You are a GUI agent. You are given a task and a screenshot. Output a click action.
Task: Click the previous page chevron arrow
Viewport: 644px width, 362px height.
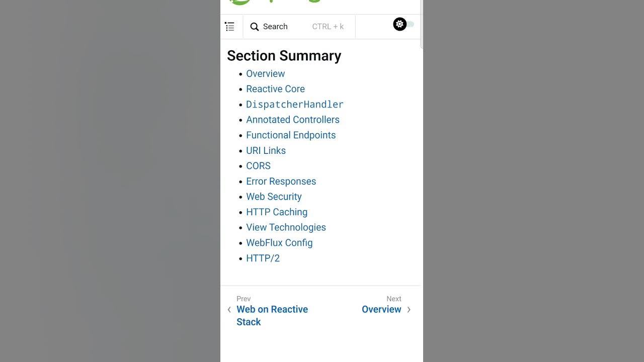[x=229, y=310]
